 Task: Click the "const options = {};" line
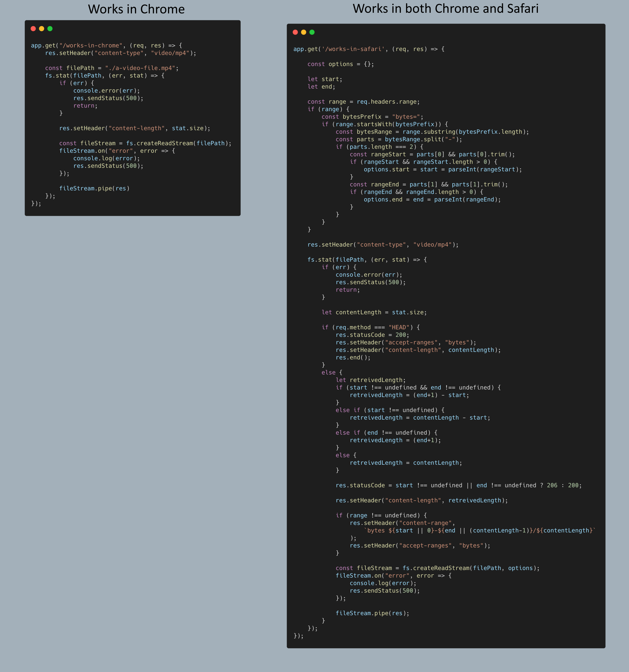pyautogui.click(x=340, y=64)
